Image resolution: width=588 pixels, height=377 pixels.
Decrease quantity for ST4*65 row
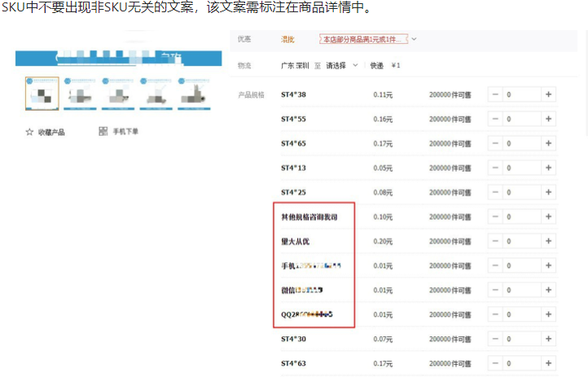tap(495, 143)
